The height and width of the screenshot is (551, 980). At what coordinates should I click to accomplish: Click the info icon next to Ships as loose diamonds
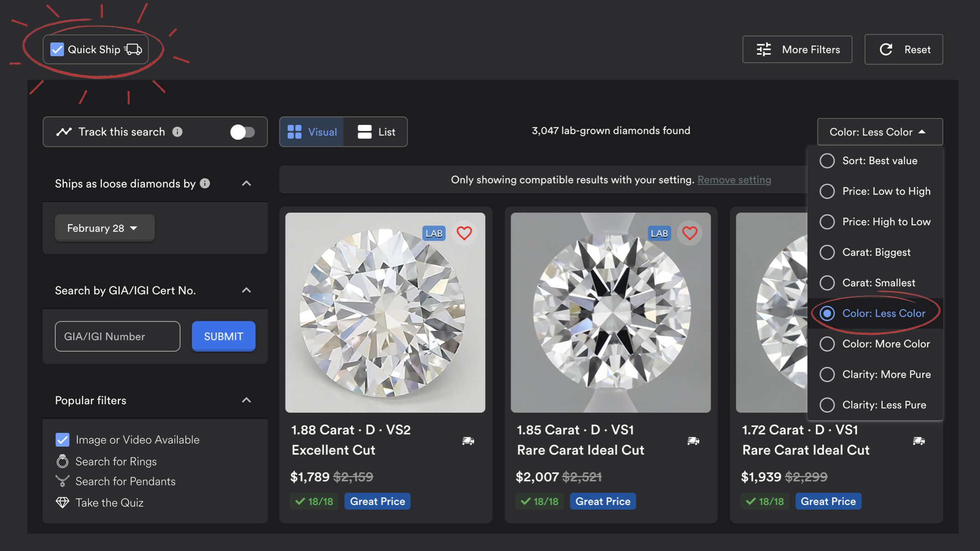tap(205, 184)
